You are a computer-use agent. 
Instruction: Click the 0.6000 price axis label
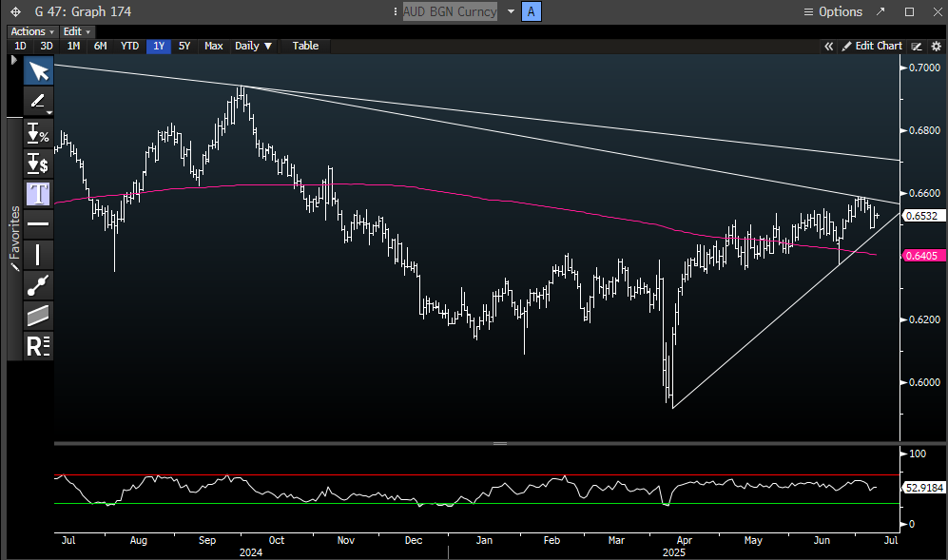click(x=924, y=382)
